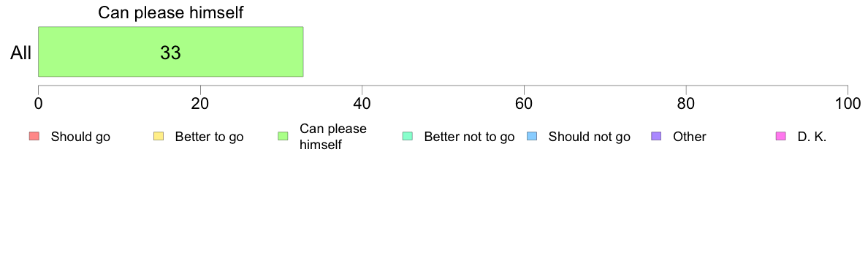The image size is (868, 269).
Task: Click the Better to go legend label
Action: click(209, 137)
